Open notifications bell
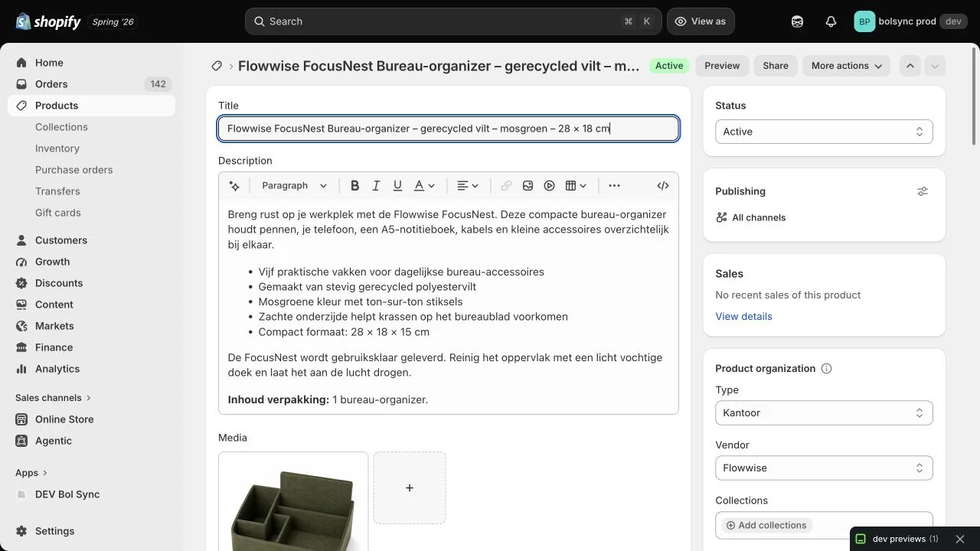 click(831, 21)
